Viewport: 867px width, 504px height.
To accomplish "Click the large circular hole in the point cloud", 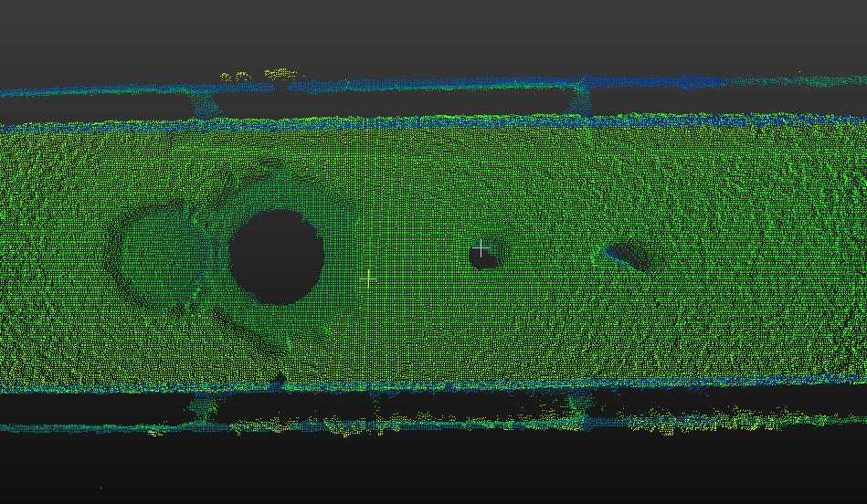I will [276, 257].
